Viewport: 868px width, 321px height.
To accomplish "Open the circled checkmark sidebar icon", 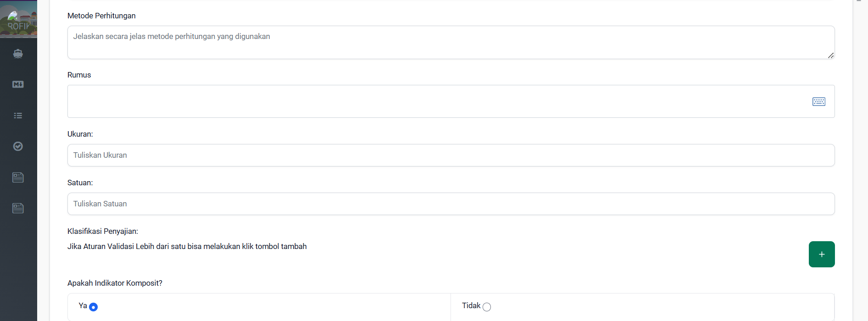I will [x=18, y=146].
